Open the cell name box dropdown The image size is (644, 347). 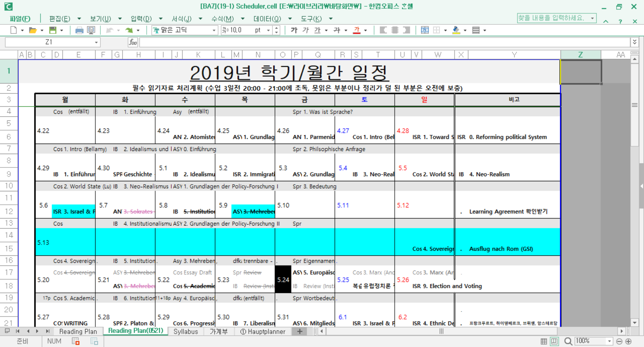point(96,42)
